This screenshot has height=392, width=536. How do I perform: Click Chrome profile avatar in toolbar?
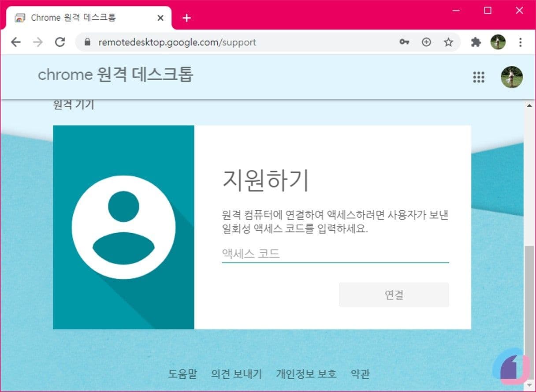(498, 42)
